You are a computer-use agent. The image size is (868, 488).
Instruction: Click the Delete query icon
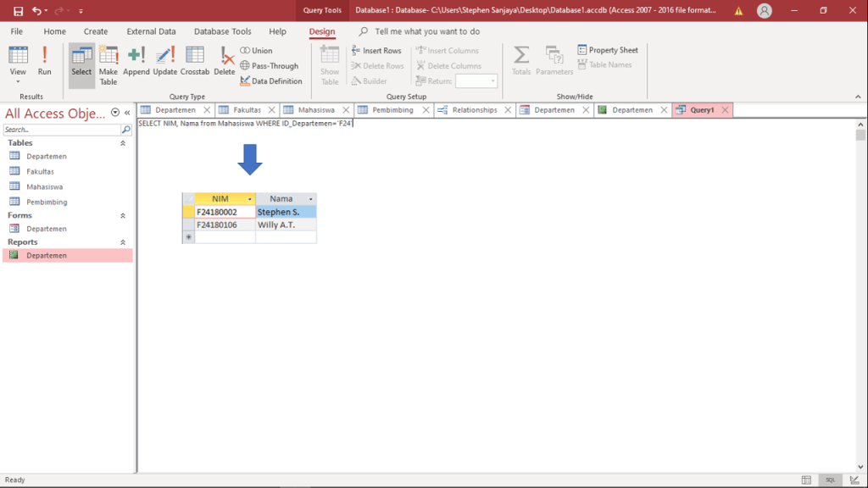[225, 60]
